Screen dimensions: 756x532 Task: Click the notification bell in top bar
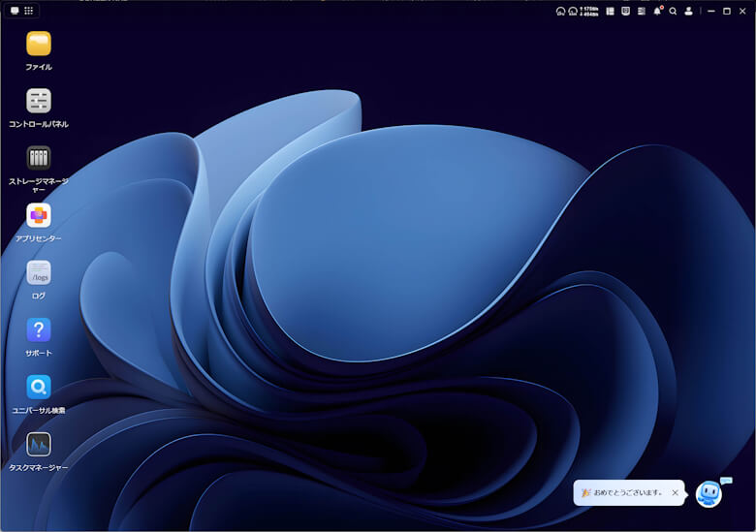point(657,11)
